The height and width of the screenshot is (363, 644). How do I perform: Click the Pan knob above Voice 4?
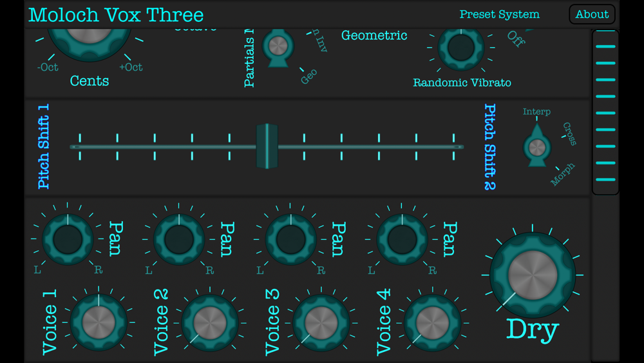click(x=402, y=239)
